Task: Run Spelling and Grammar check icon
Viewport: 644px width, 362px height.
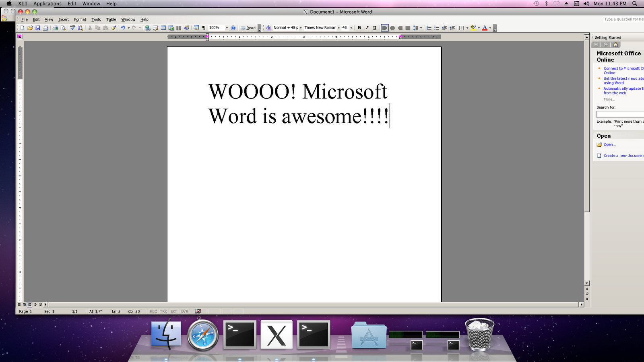Action: pos(72,28)
